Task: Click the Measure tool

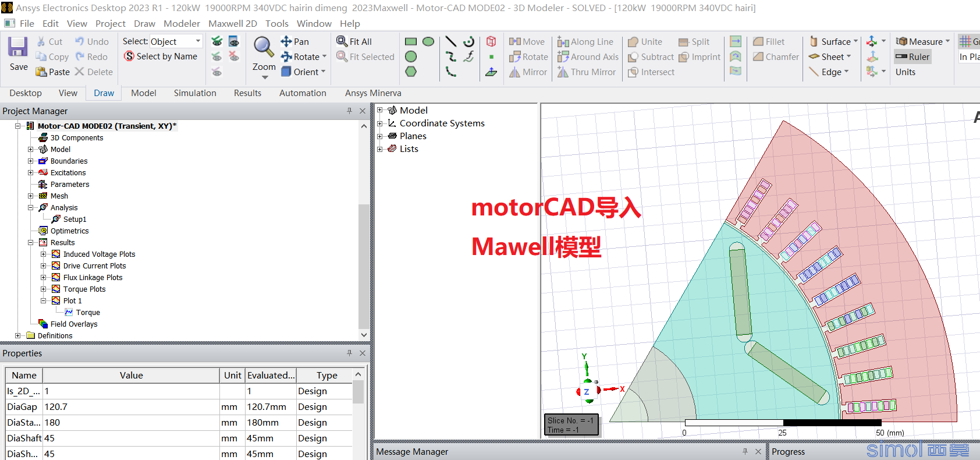Action: coord(922,41)
